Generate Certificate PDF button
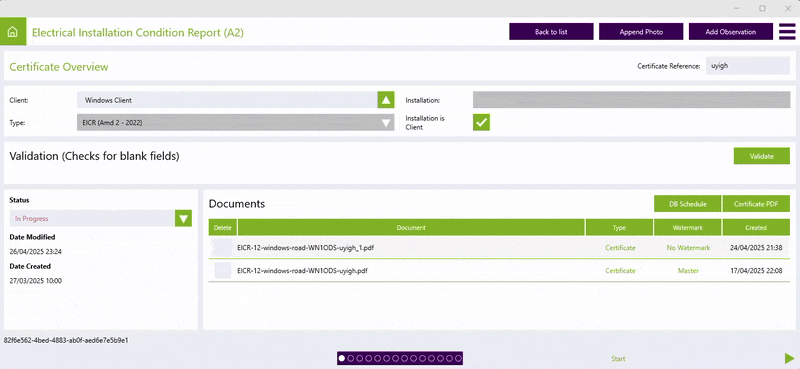 756,204
